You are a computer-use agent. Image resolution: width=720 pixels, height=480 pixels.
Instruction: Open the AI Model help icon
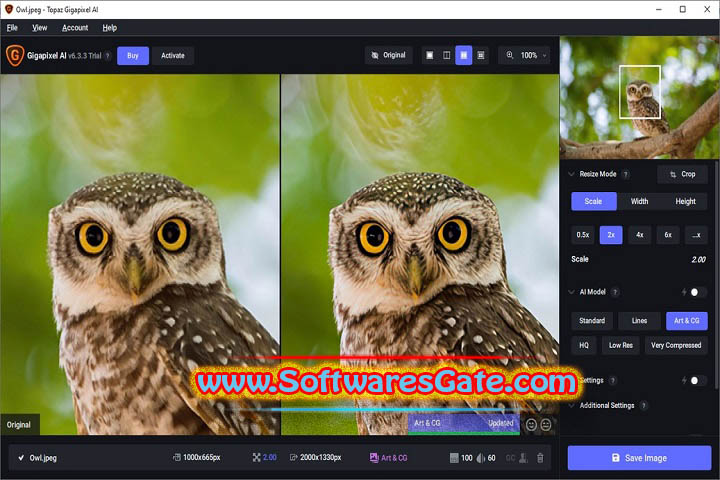click(x=615, y=292)
